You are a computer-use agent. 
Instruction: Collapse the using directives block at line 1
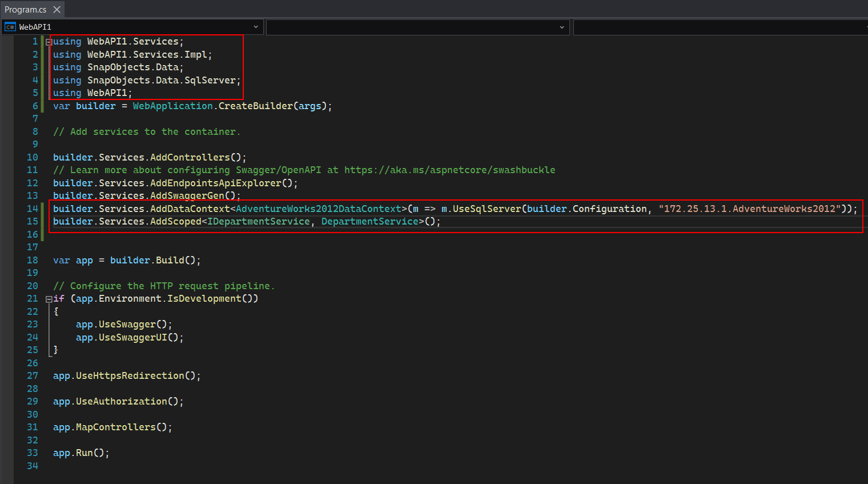[x=49, y=42]
